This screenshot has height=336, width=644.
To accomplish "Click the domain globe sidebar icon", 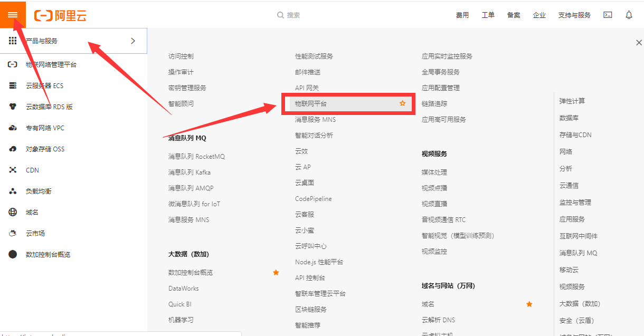I will point(13,212).
